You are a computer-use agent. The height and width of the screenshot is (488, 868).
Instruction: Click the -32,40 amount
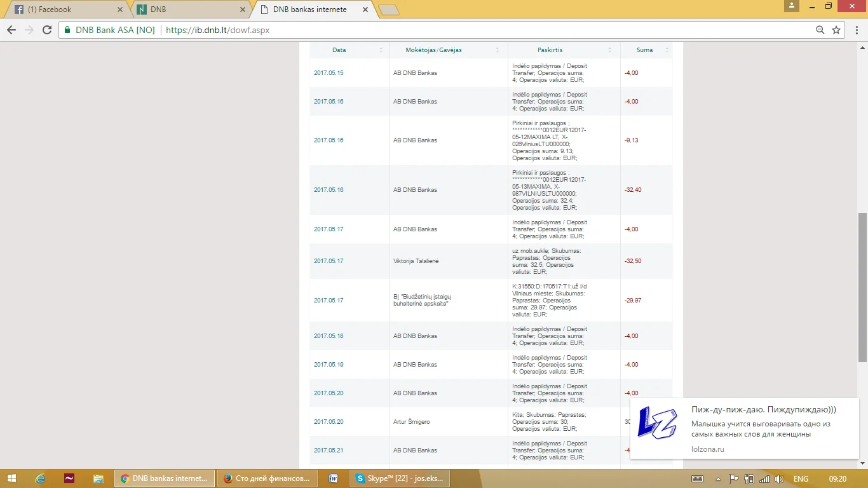[x=633, y=190]
